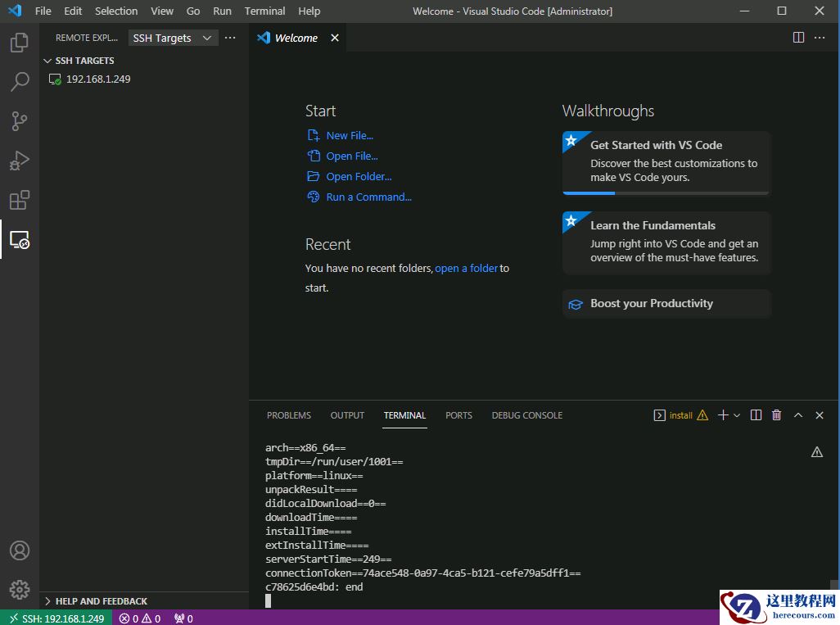
Task: Open Run and Debug view
Action: point(20,161)
